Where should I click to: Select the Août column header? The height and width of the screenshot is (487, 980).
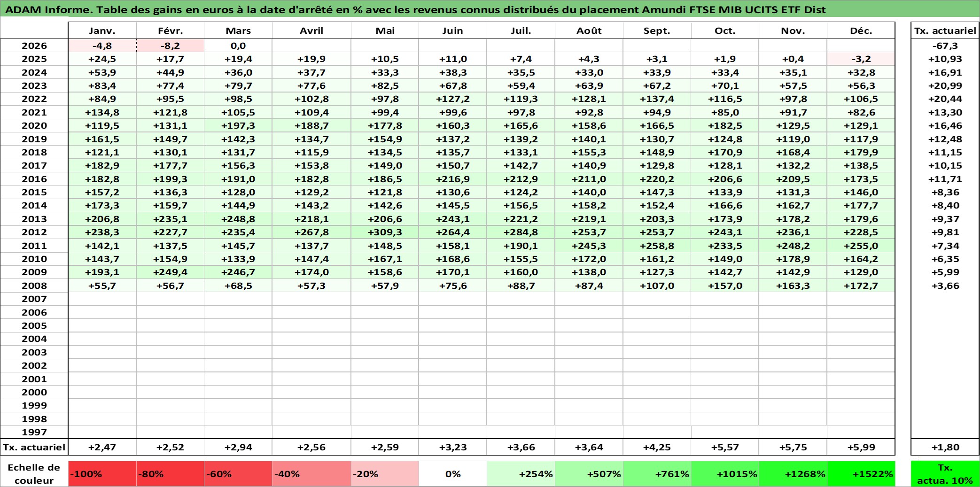click(x=589, y=31)
